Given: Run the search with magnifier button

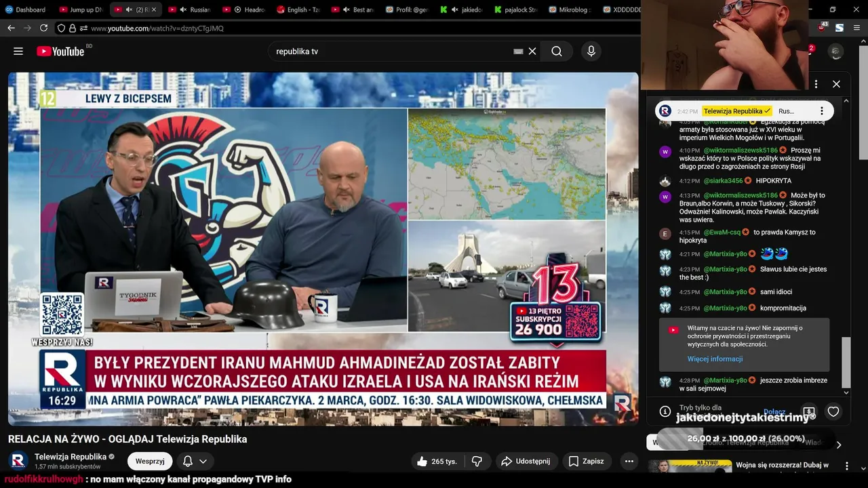Looking at the screenshot, I should [x=557, y=52].
